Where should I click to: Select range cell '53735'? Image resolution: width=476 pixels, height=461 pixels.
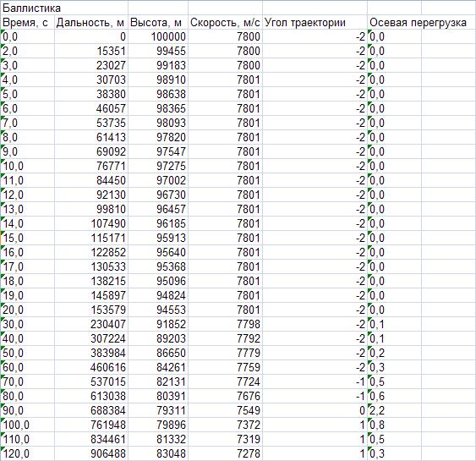tap(91, 123)
